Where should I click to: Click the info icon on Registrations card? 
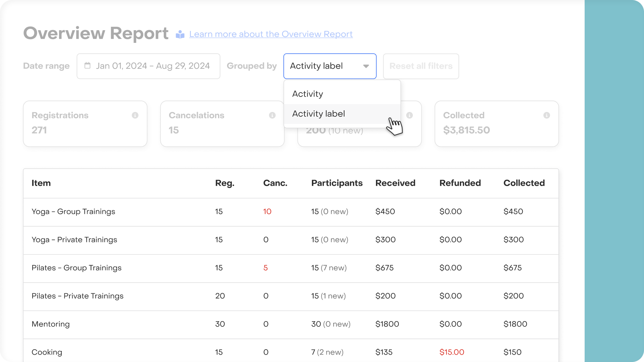[x=135, y=115]
